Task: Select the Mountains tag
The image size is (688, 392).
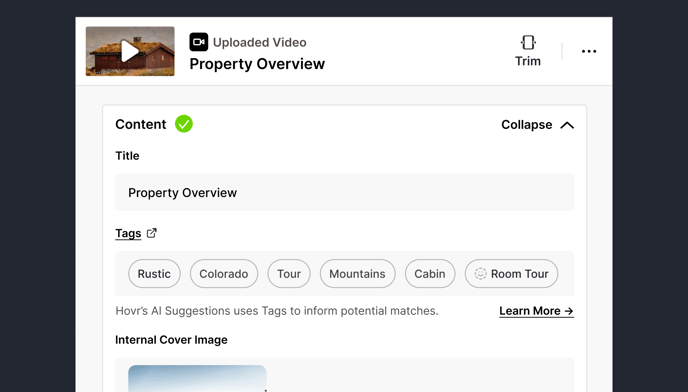Action: click(x=357, y=273)
